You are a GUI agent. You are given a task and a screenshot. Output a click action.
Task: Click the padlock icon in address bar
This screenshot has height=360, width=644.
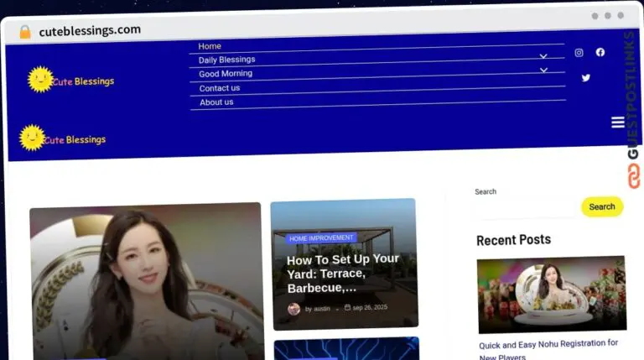[x=24, y=32]
